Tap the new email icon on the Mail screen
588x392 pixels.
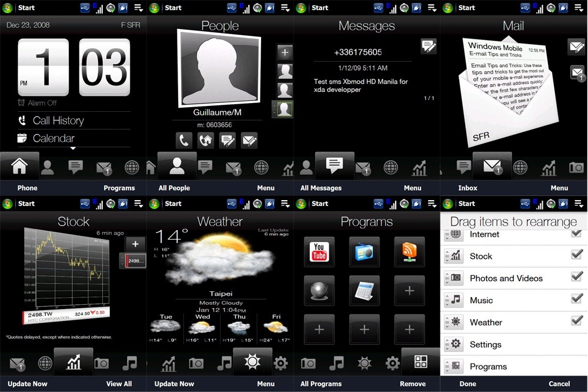coord(577,46)
